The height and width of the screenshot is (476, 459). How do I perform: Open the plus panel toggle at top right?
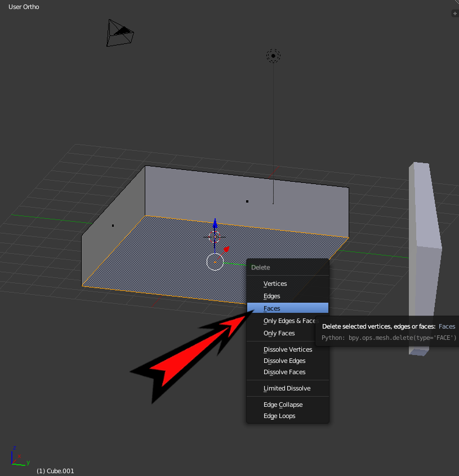[454, 14]
